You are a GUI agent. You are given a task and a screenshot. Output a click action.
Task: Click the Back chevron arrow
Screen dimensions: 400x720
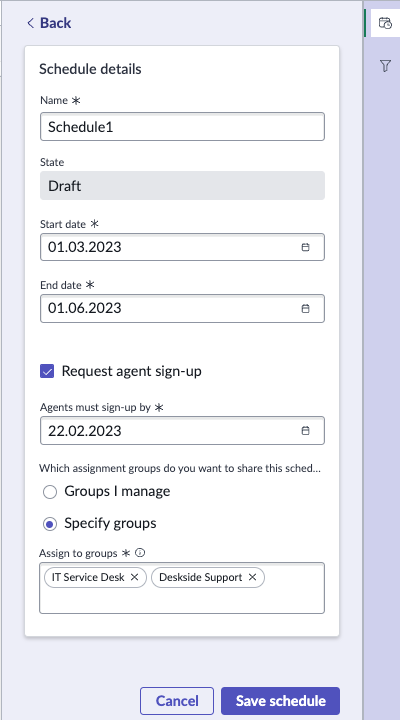31,23
